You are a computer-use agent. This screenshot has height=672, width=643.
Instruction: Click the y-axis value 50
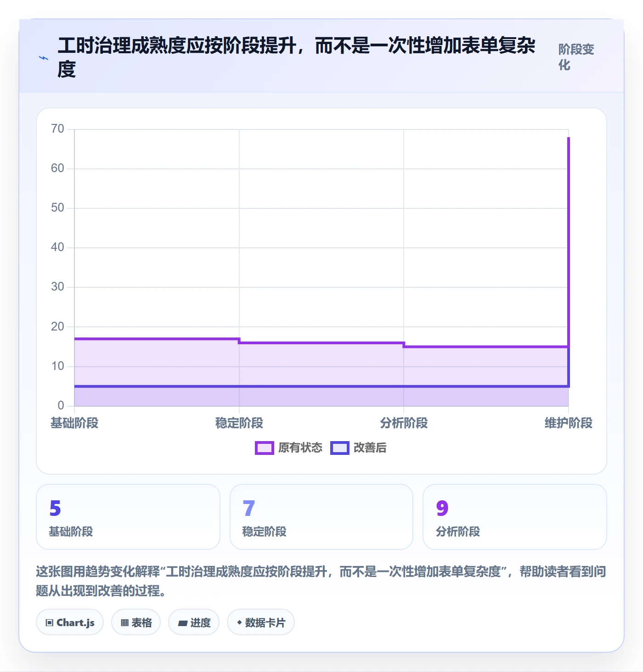58,208
